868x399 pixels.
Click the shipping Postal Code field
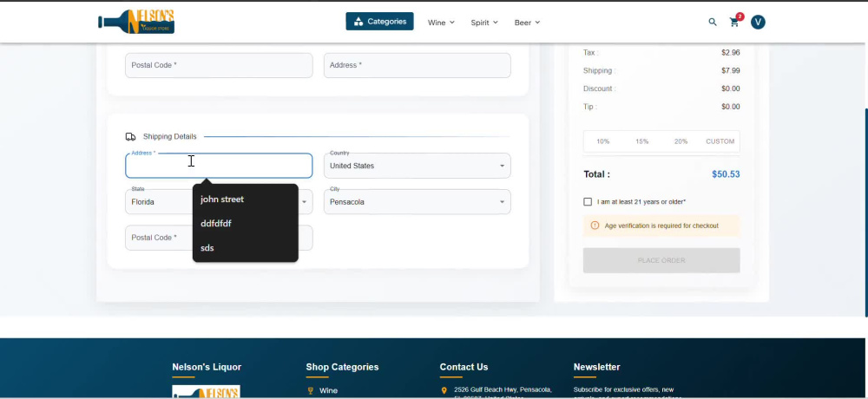(x=219, y=238)
